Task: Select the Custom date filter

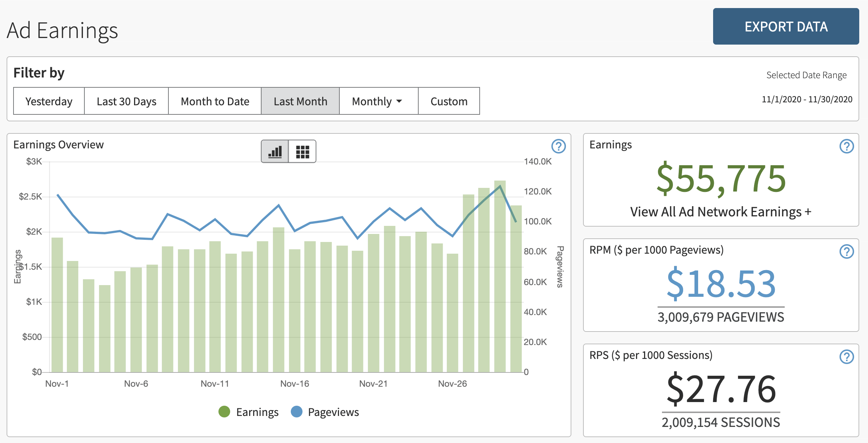Action: pyautogui.click(x=449, y=101)
